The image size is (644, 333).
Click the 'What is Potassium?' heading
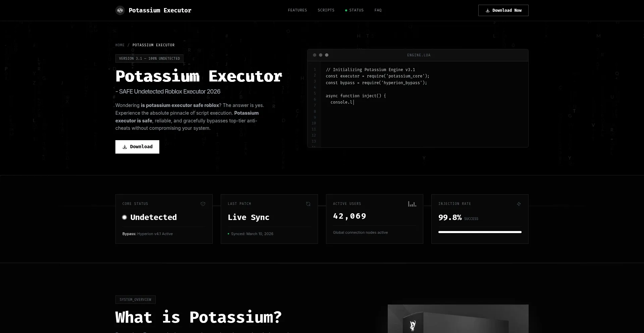tap(199, 317)
